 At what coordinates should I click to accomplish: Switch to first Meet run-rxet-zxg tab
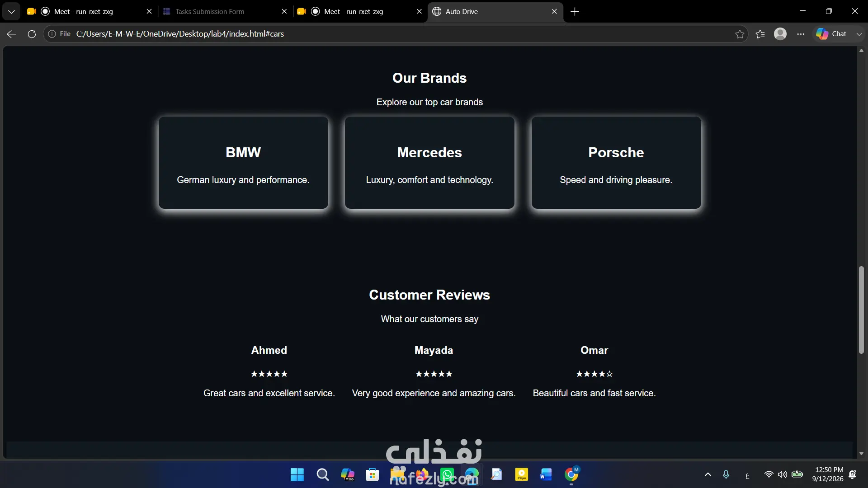(x=90, y=12)
